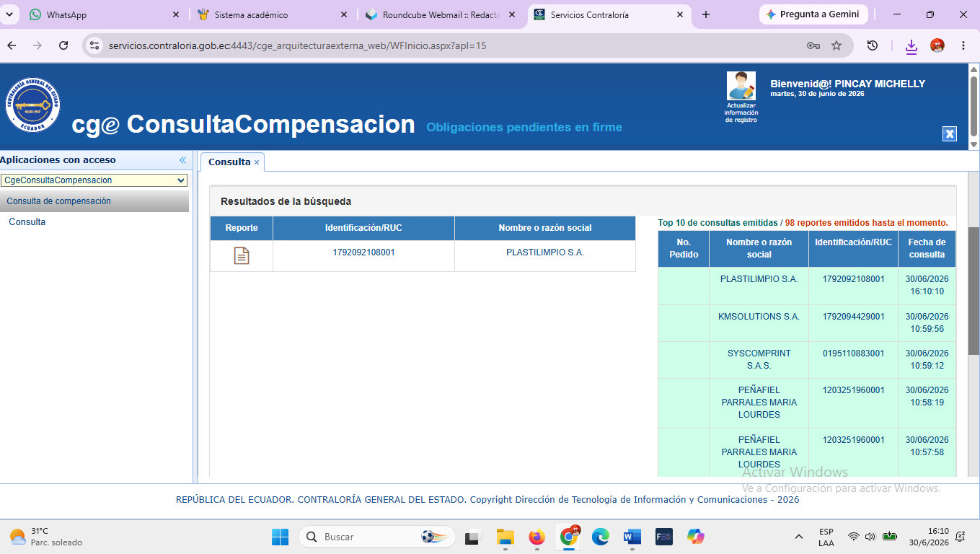Click the No. Pedido column header
This screenshot has width=980, height=554.
[x=684, y=248]
